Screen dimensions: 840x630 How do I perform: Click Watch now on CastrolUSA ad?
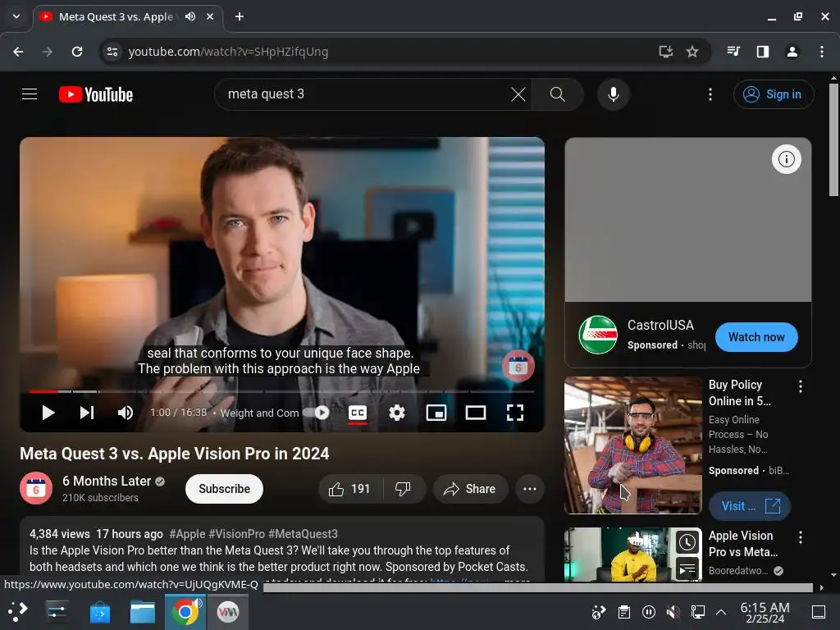point(756,337)
